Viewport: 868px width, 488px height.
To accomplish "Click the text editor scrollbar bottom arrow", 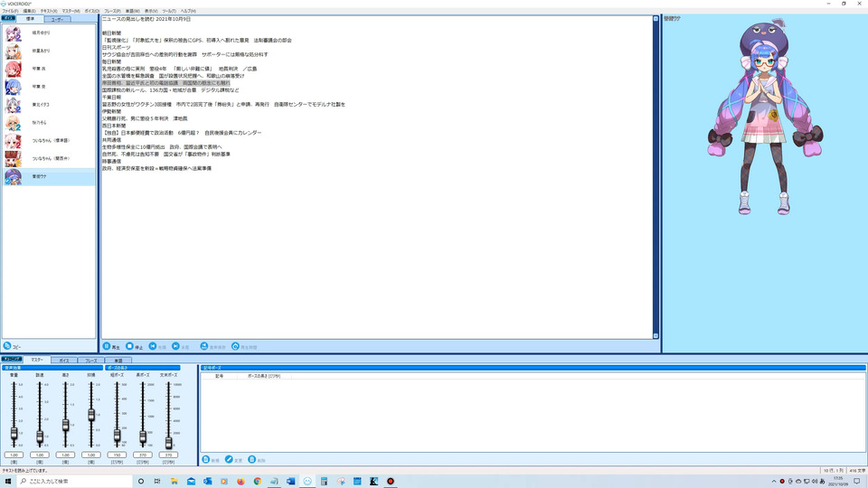I will (x=656, y=336).
